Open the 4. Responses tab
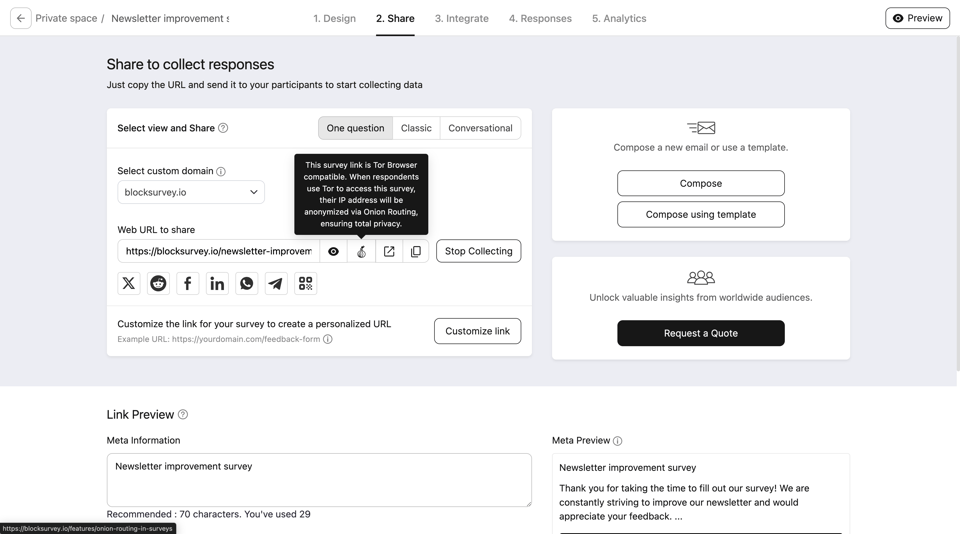The image size is (960, 534). [x=540, y=18]
